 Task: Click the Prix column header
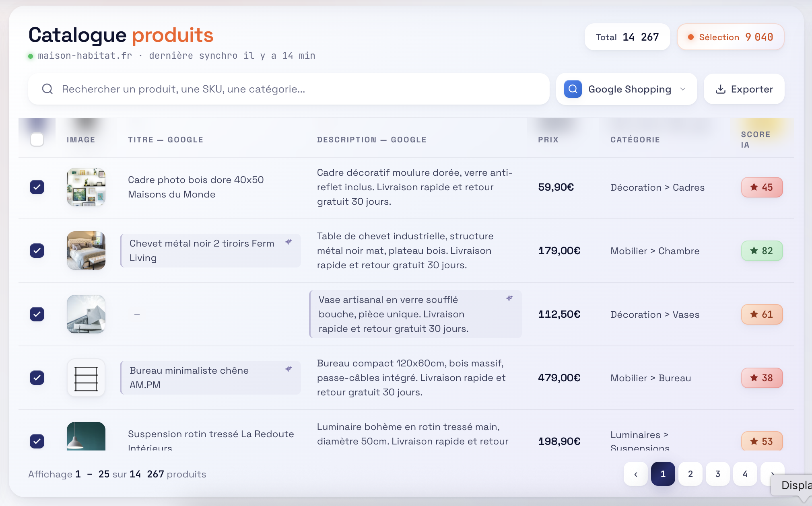548,140
